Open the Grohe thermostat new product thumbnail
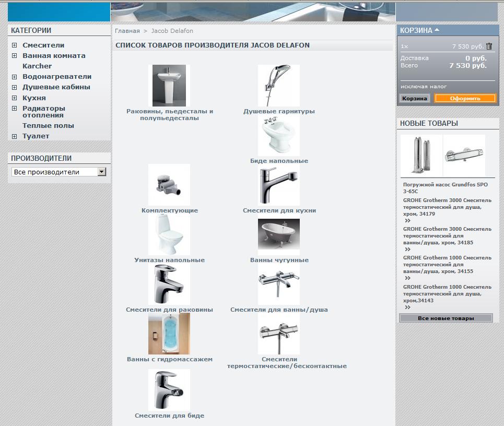504x426 pixels. click(x=464, y=155)
